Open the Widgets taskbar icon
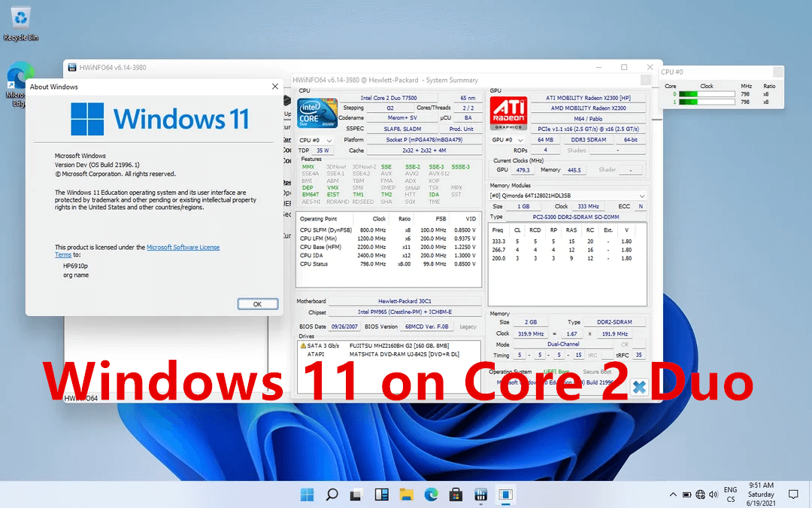812x508 pixels. click(x=382, y=494)
